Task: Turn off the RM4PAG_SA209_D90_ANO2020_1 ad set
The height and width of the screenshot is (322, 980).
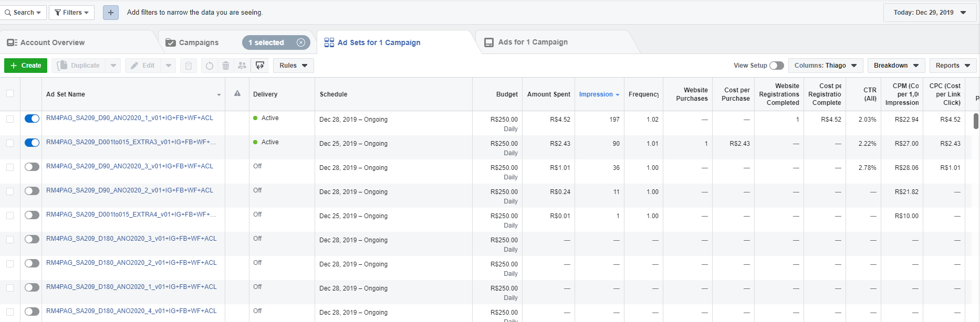Action: point(32,119)
